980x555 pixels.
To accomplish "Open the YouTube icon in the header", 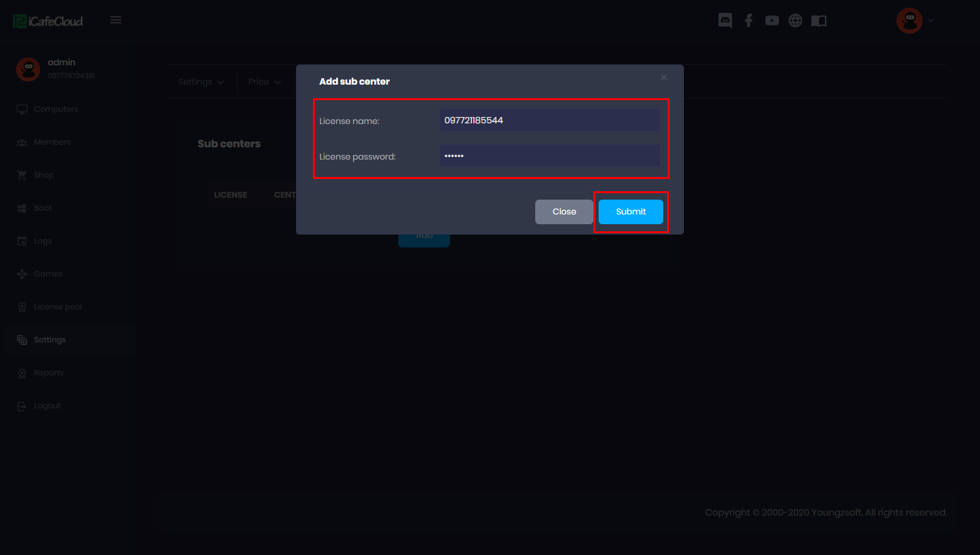I will coord(772,21).
